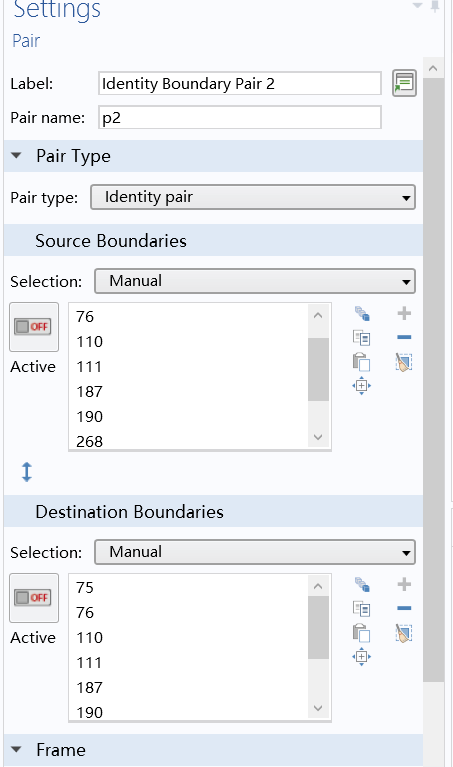Copy Destination Boundaries selection

362,609
